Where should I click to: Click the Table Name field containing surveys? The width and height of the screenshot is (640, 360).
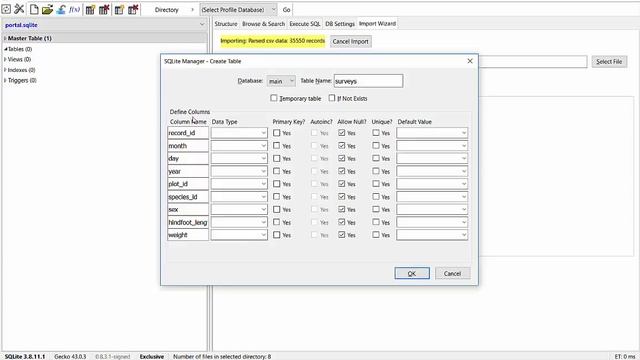point(368,81)
